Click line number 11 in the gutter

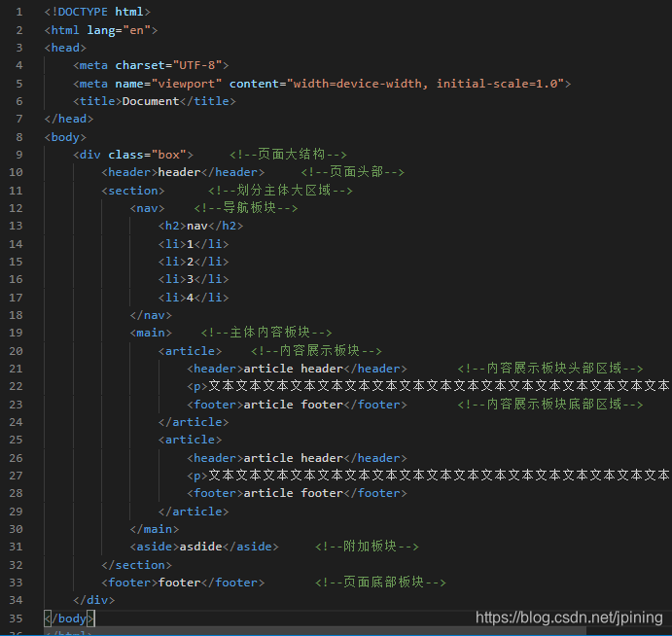(x=16, y=191)
